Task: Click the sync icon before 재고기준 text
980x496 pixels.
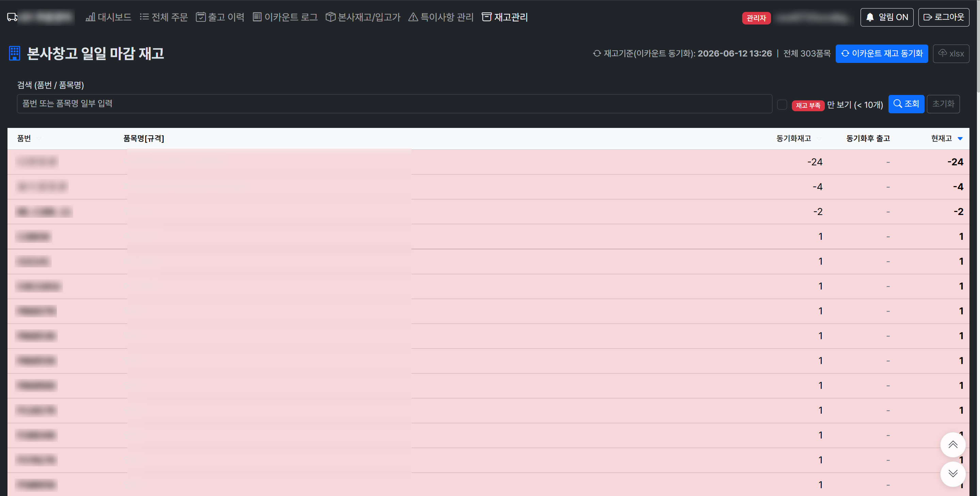Action: point(597,54)
